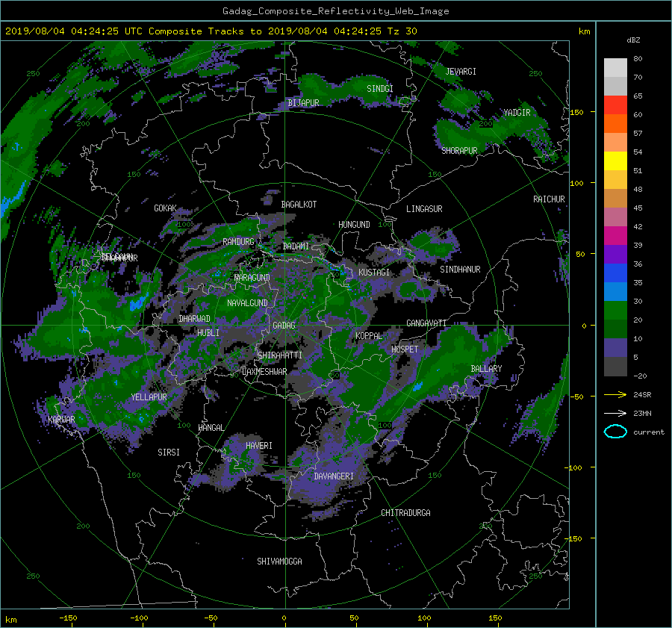Click the KOPPAL city label
The height and width of the screenshot is (628, 672).
point(369,336)
